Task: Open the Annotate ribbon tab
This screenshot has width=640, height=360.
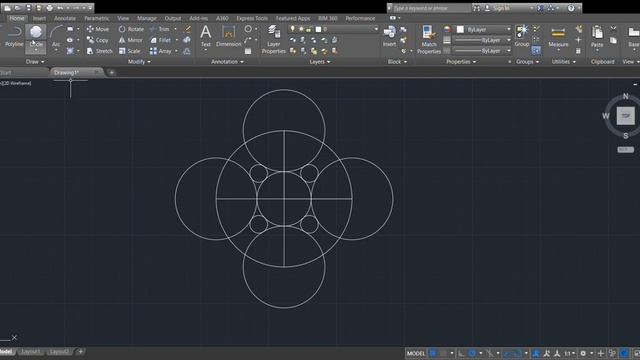Action: pos(65,18)
